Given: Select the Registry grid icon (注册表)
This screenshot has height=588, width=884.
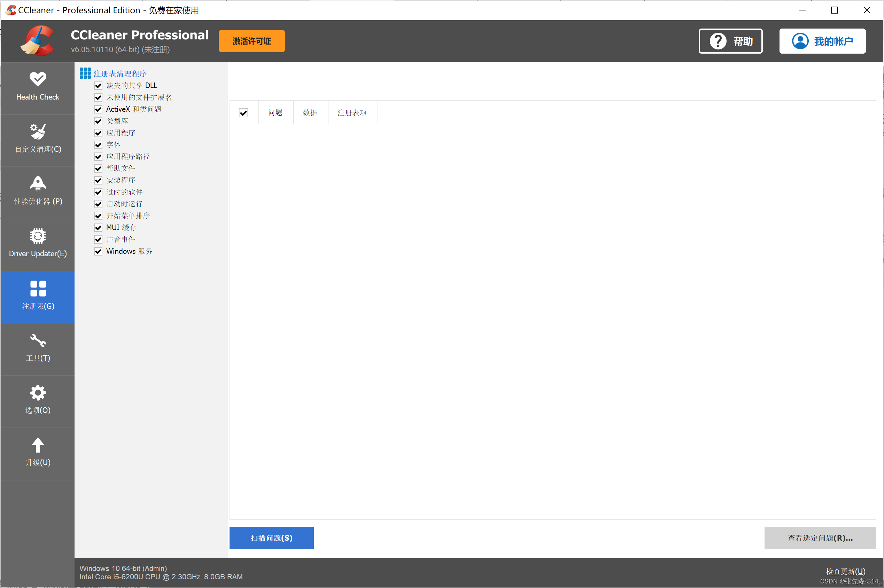Looking at the screenshot, I should pos(38,289).
